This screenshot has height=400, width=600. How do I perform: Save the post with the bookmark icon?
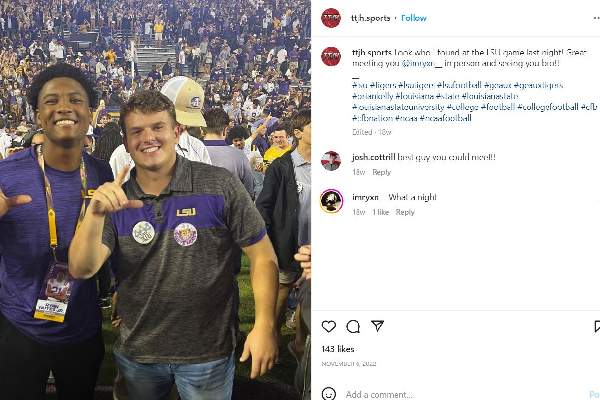pos(596,326)
